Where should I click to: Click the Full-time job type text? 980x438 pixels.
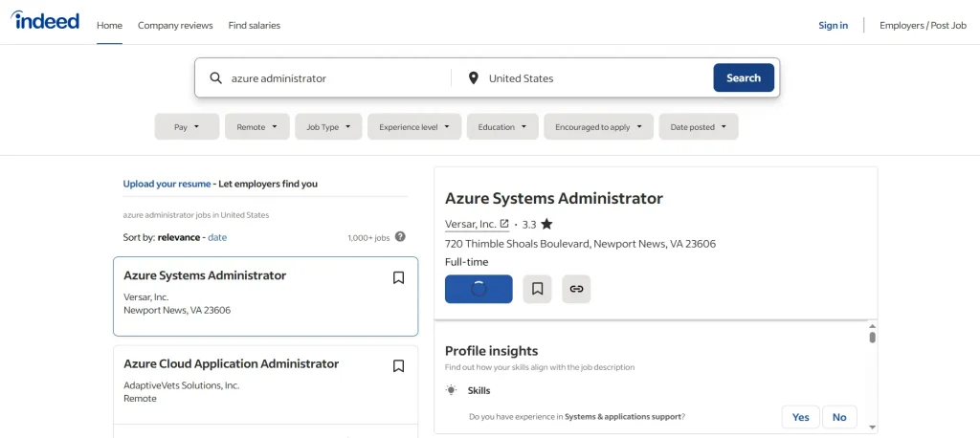click(467, 262)
